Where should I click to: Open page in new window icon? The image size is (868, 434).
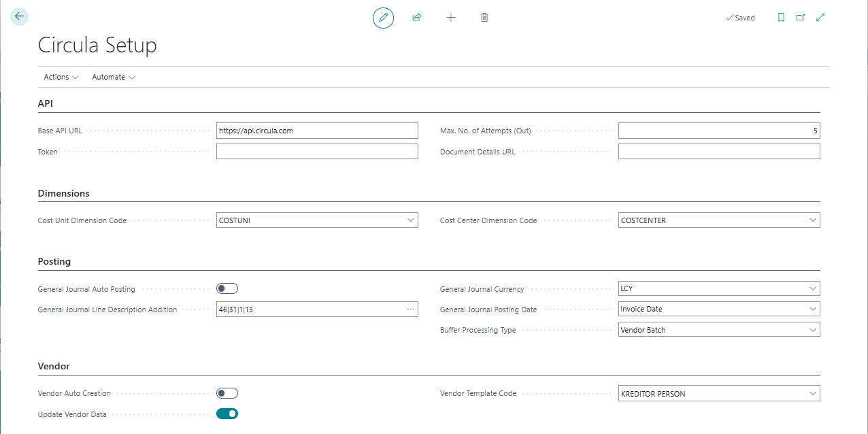[801, 18]
